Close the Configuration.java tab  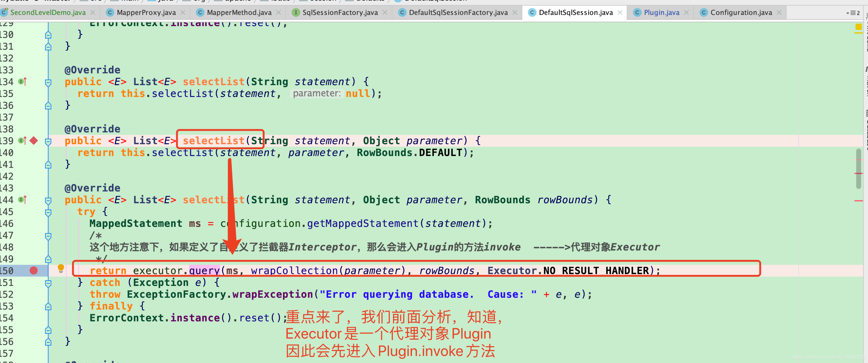pyautogui.click(x=779, y=13)
